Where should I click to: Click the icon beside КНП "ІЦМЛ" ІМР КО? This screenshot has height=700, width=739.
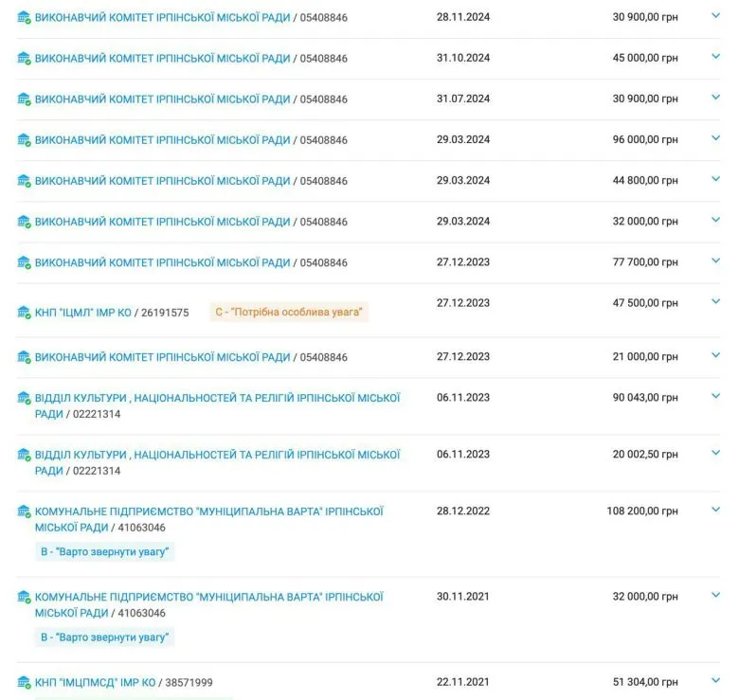click(x=24, y=313)
